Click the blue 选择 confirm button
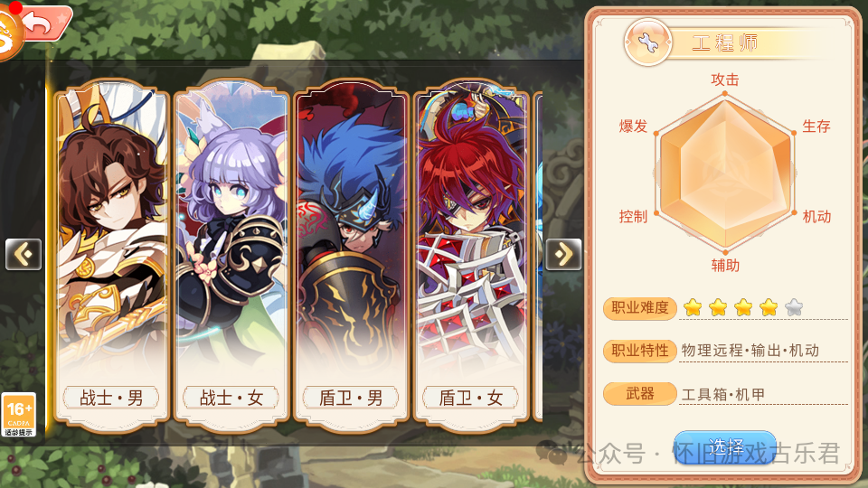This screenshot has width=868, height=488. 725,447
